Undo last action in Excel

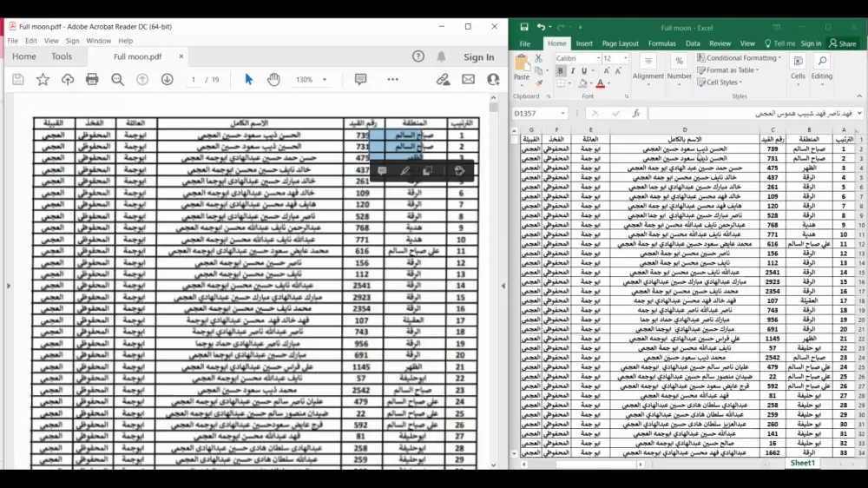click(x=541, y=27)
